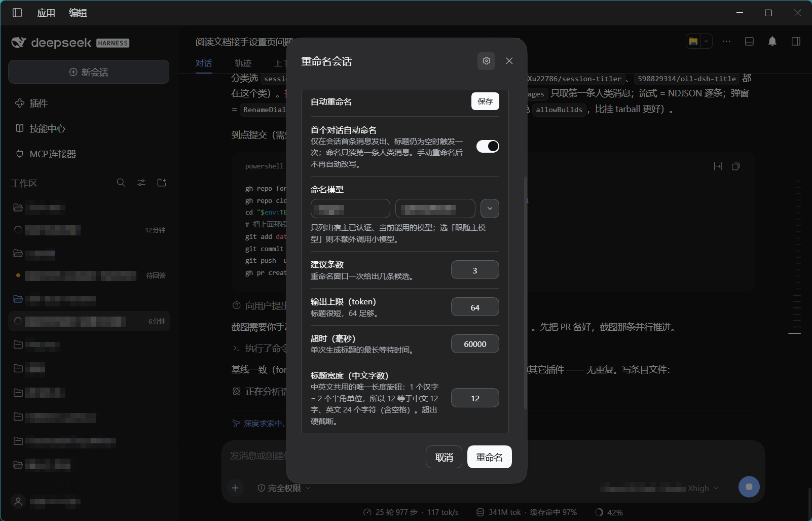The height and width of the screenshot is (521, 812).
Task: Stop the running response
Action: tap(749, 487)
